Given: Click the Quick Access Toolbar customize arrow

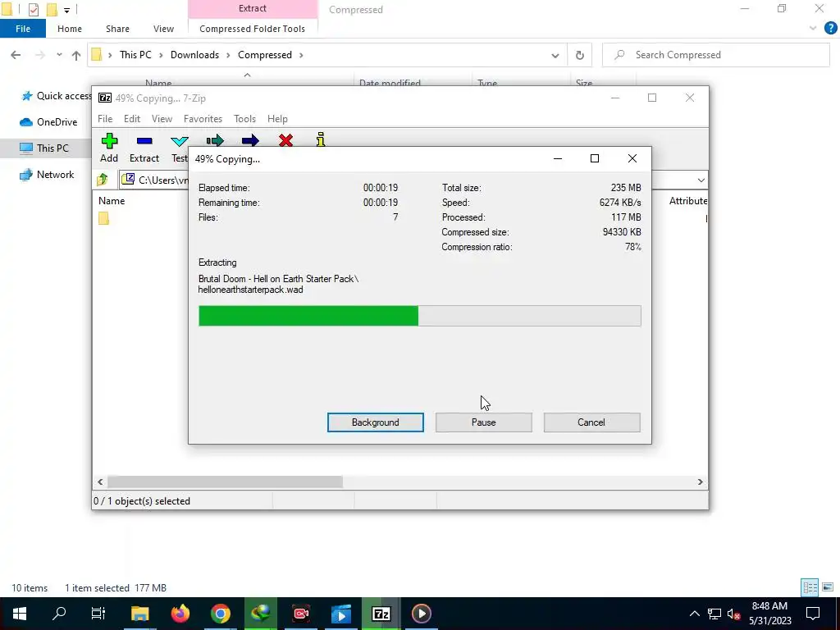Looking at the screenshot, I should click(x=66, y=10).
